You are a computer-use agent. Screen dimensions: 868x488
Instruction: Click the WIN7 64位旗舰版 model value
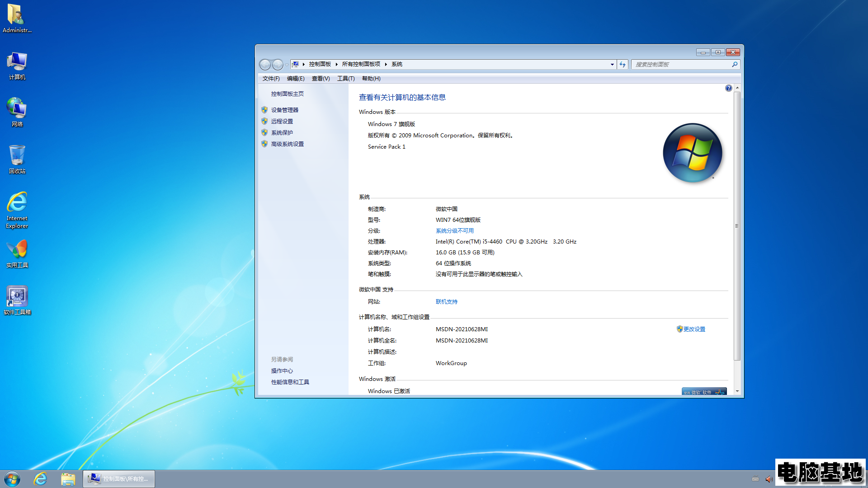click(x=458, y=220)
